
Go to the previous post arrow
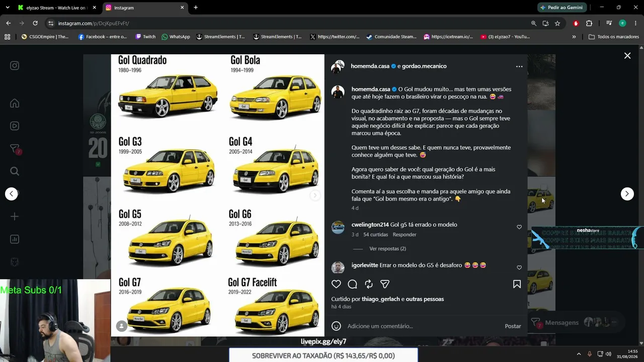pyautogui.click(x=12, y=194)
